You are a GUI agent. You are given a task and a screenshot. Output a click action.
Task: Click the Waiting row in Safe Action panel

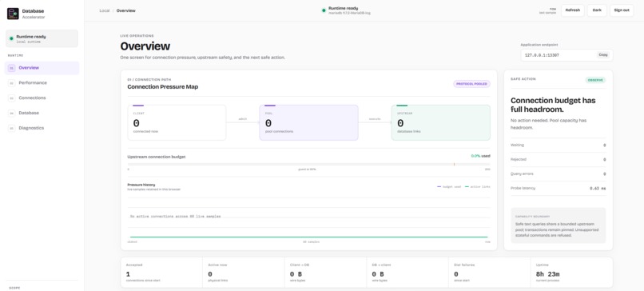(x=559, y=145)
